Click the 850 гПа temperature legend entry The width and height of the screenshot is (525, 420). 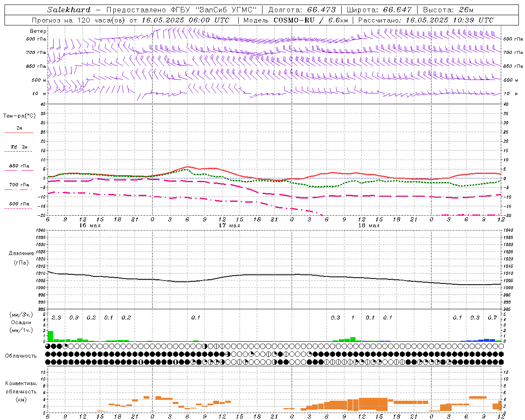pyautogui.click(x=19, y=166)
